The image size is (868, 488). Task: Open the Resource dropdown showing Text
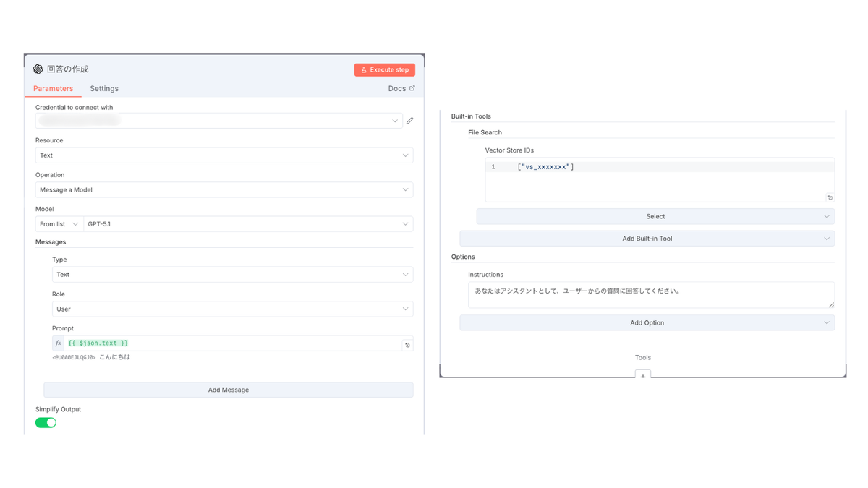(x=224, y=155)
